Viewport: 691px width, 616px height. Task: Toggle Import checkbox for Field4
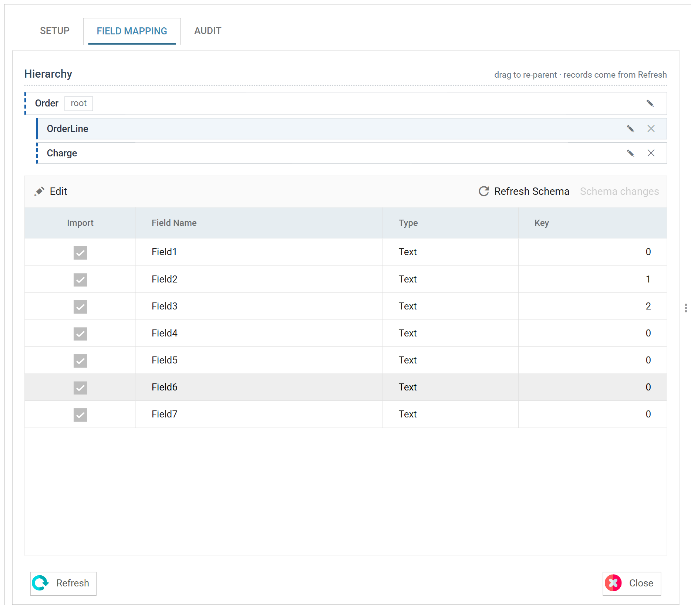(80, 334)
